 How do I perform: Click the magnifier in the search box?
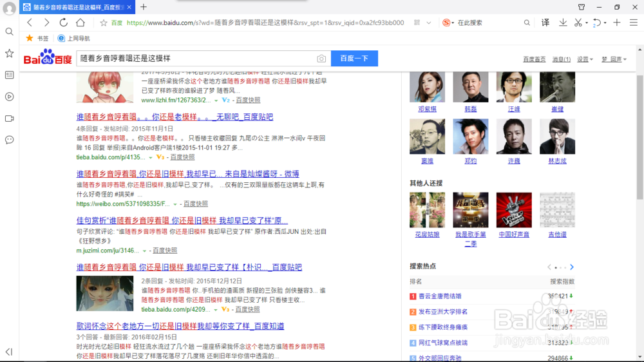pos(527,23)
